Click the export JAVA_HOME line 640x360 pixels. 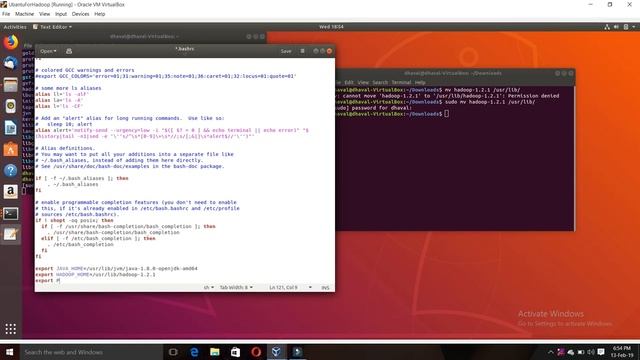click(x=116, y=269)
